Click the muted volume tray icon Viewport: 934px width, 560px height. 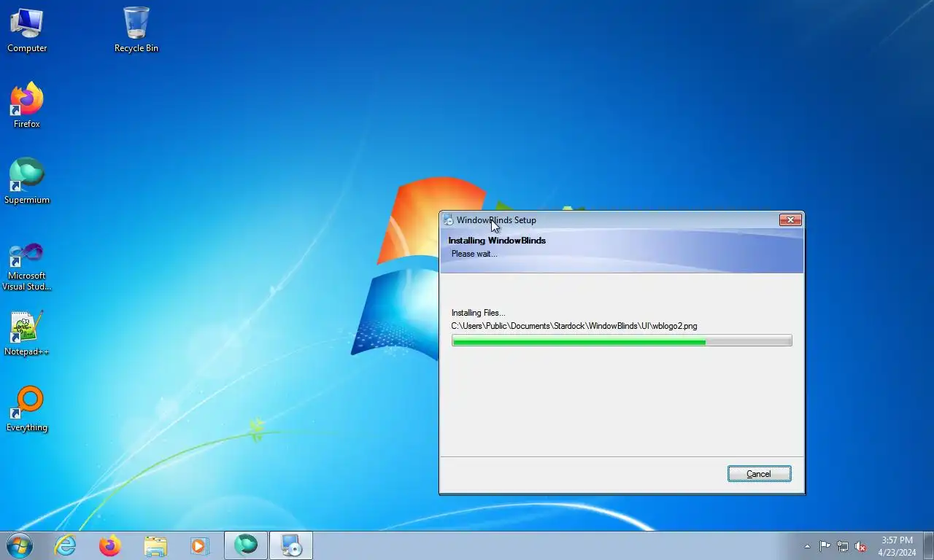pos(861,546)
